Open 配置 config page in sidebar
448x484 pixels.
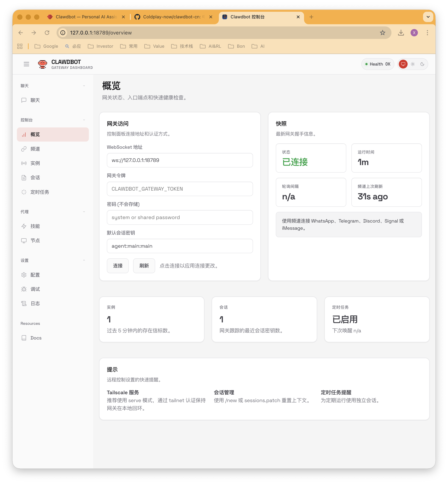(53, 275)
